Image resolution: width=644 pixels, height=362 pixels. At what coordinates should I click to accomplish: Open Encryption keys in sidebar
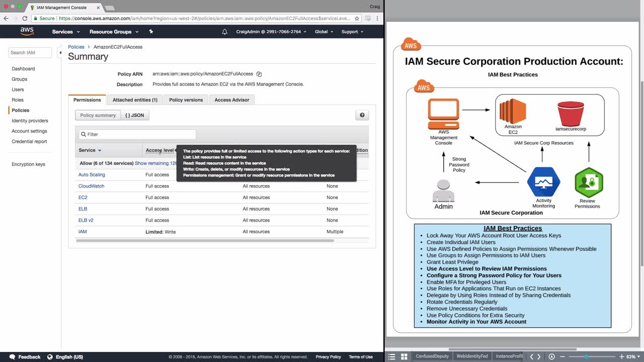tap(28, 164)
